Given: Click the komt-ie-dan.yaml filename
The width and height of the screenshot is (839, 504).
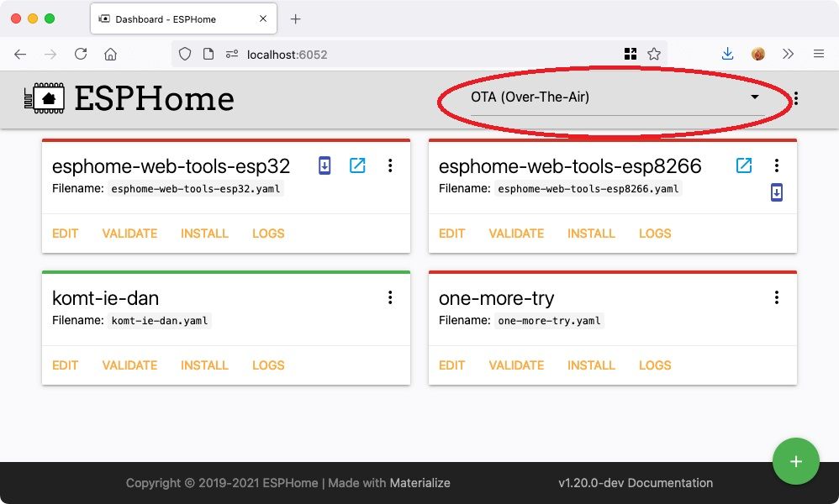Looking at the screenshot, I should pyautogui.click(x=160, y=321).
